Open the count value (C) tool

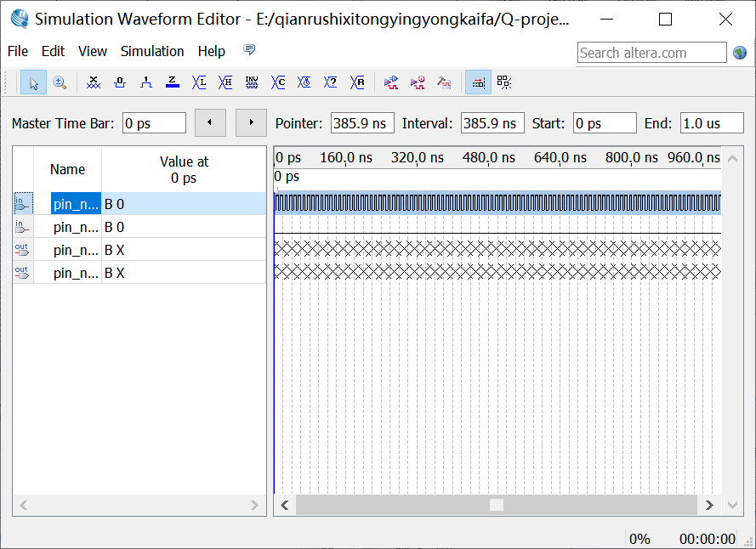point(278,82)
